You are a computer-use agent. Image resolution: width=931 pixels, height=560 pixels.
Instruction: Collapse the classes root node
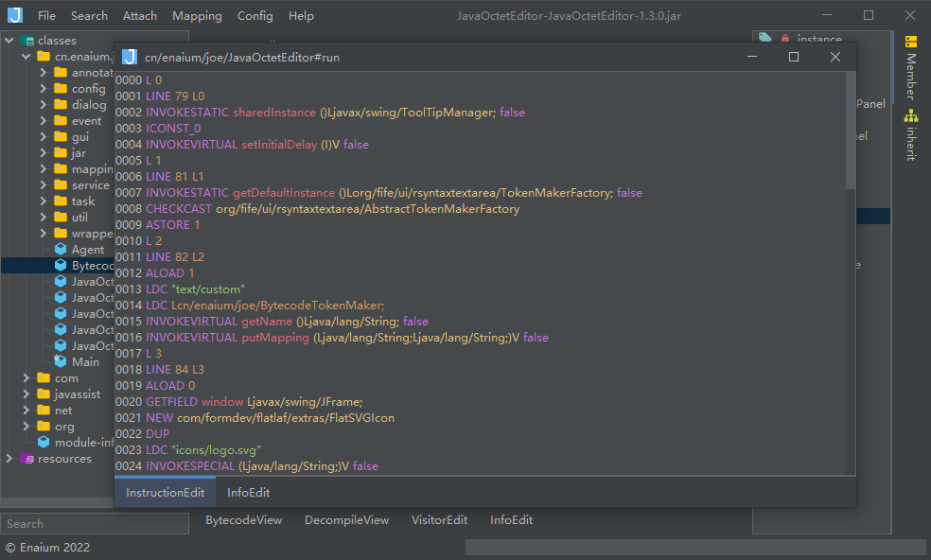coord(9,41)
